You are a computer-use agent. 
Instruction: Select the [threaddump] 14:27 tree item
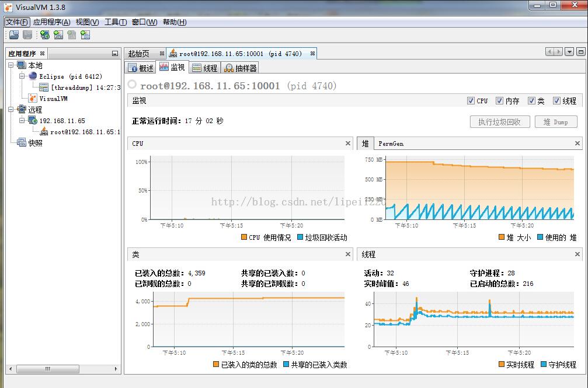pyautogui.click(x=85, y=88)
